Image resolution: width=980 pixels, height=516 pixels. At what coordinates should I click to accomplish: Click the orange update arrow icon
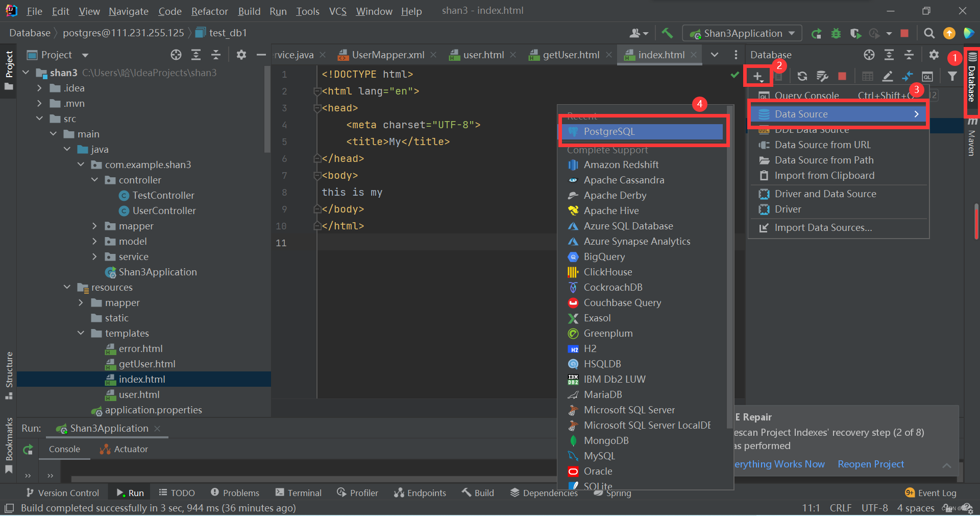(x=949, y=33)
